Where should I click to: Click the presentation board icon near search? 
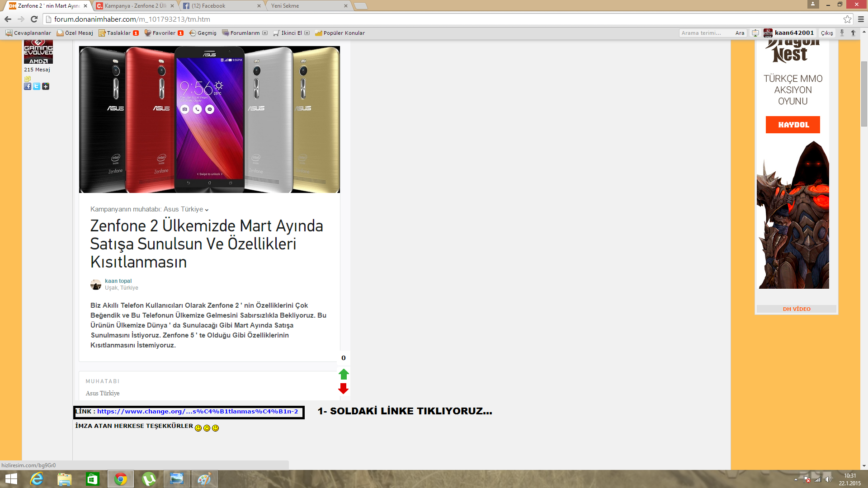pyautogui.click(x=755, y=33)
